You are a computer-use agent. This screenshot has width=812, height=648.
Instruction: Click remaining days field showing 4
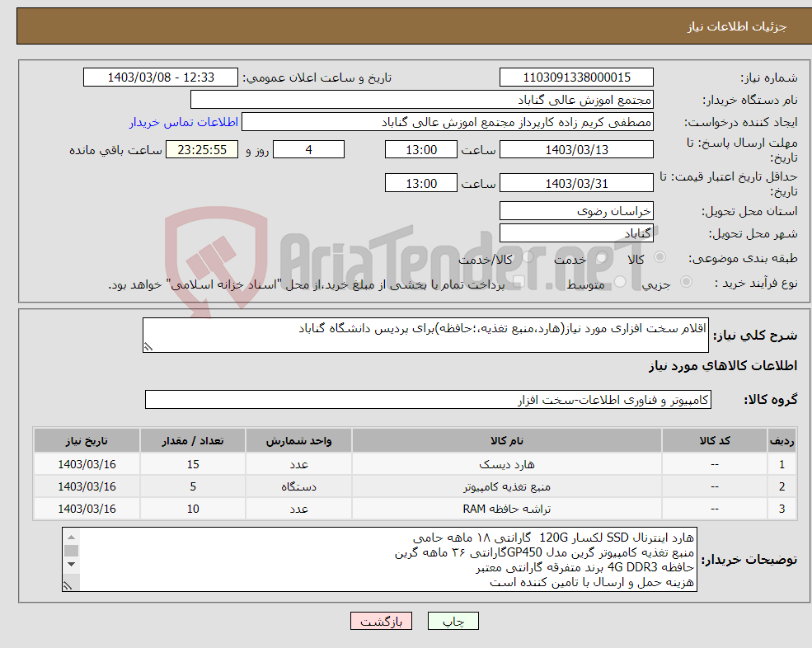pyautogui.click(x=308, y=150)
